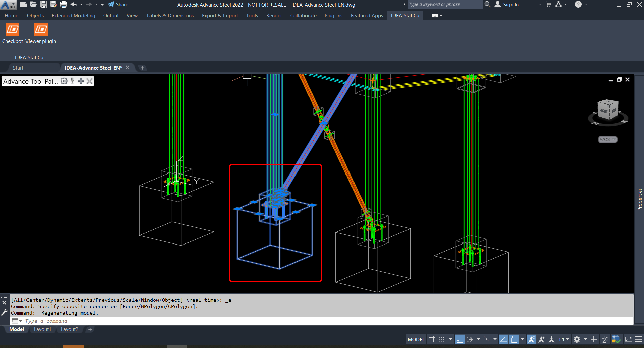
Task: Click the Plot printer icon
Action: pos(64,4)
